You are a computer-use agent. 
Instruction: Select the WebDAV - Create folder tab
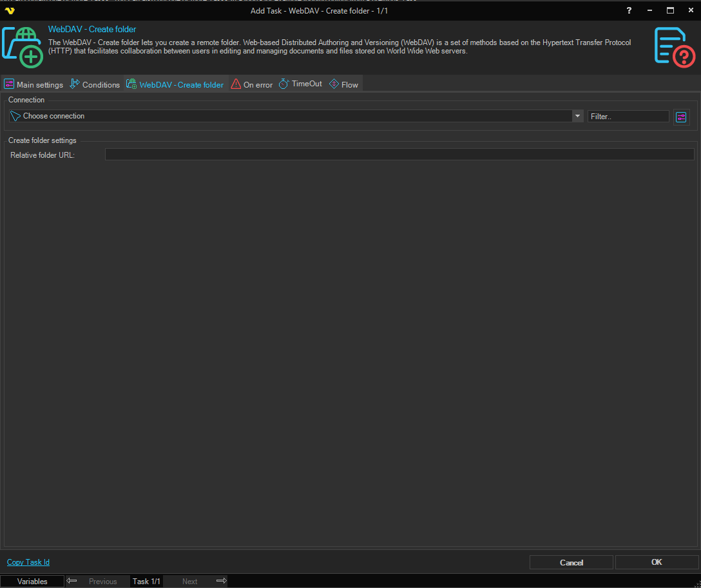175,84
